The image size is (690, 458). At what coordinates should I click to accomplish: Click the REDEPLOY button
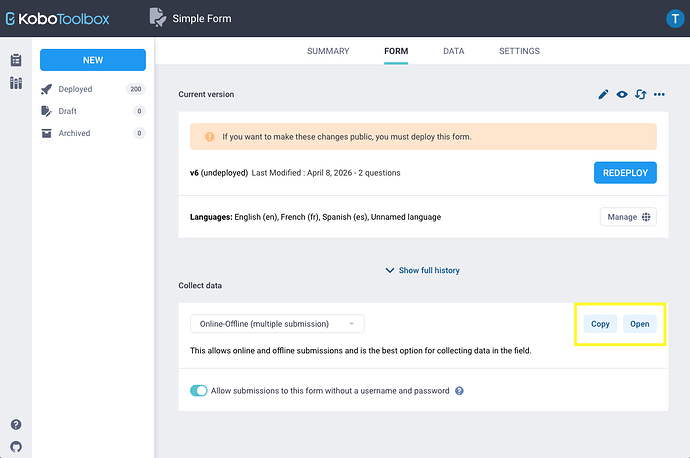625,172
